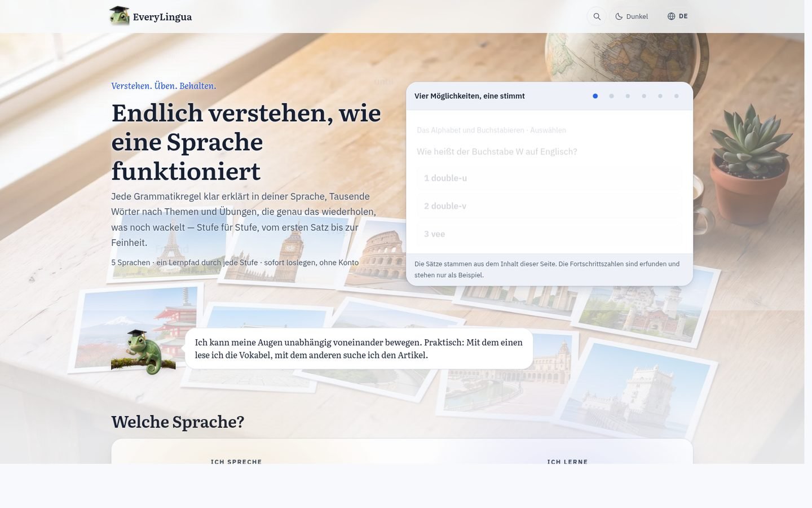
Task: Select the first dot of the quiz carousel
Action: click(595, 96)
